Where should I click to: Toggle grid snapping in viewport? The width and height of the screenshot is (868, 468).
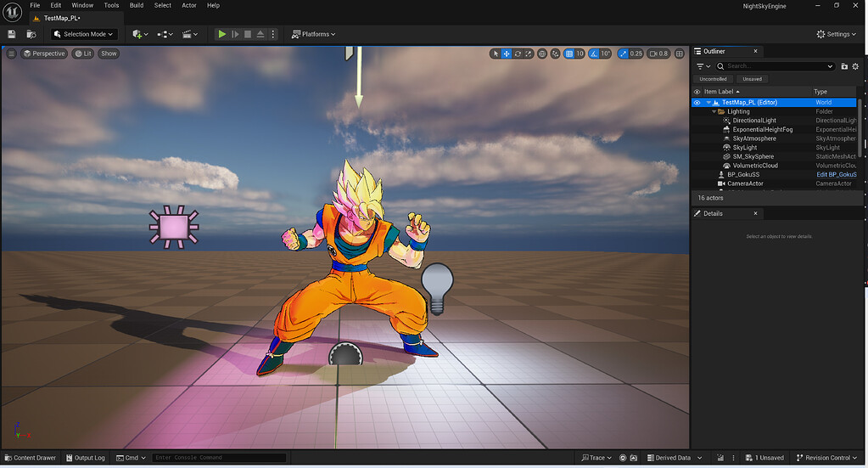pyautogui.click(x=569, y=54)
